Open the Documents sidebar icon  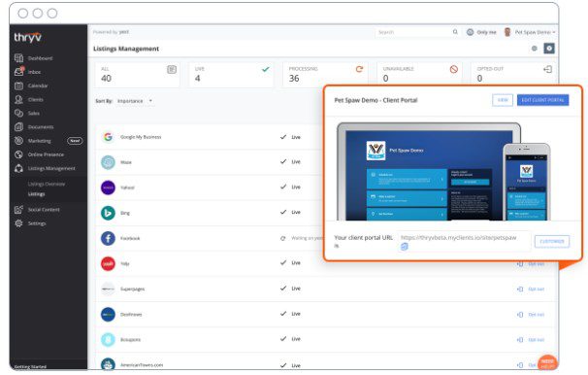pyautogui.click(x=18, y=127)
